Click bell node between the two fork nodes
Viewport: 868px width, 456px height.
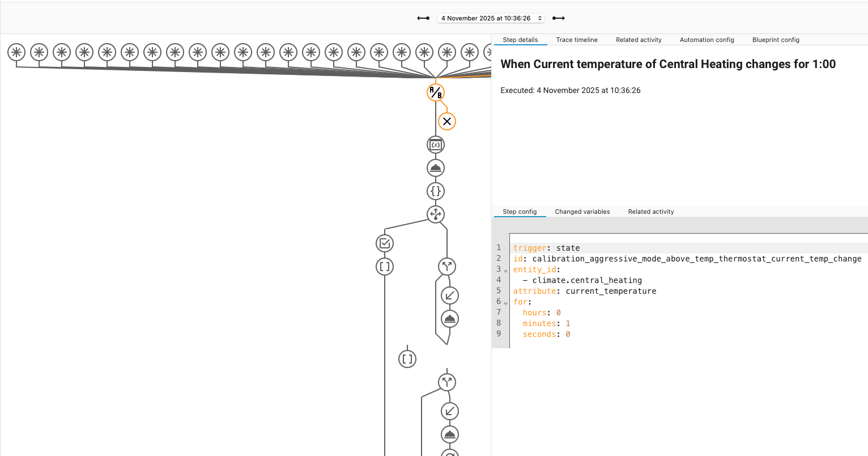click(x=450, y=319)
